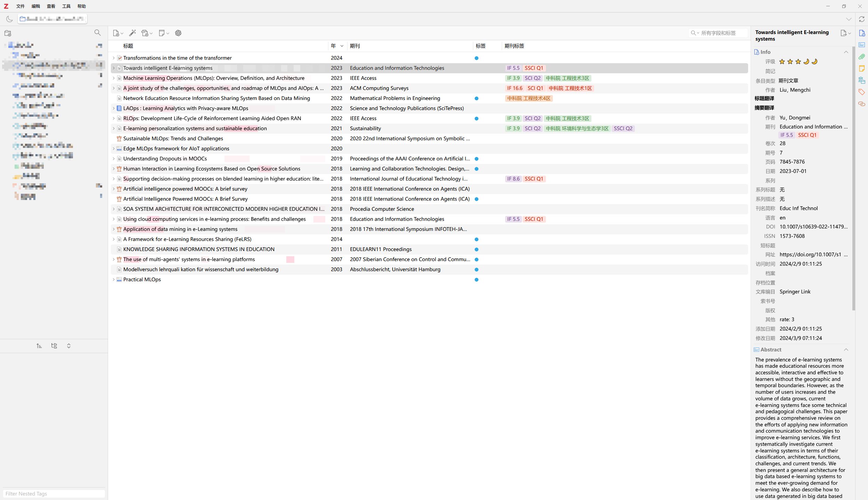Collapse the Info section chevron

846,52
